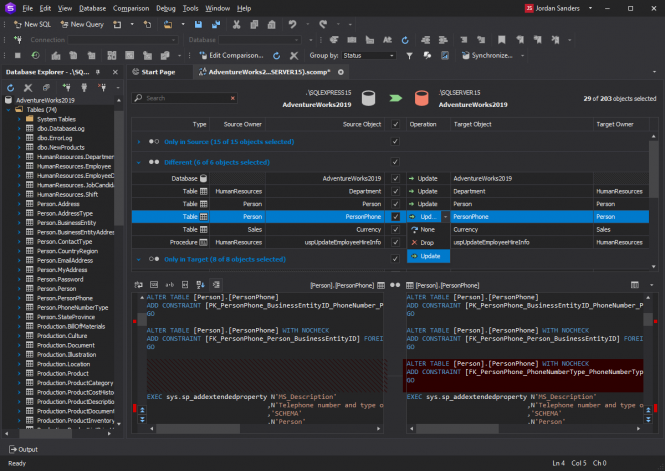Click the delete X icon in Database Explorer toolbar

(28, 88)
